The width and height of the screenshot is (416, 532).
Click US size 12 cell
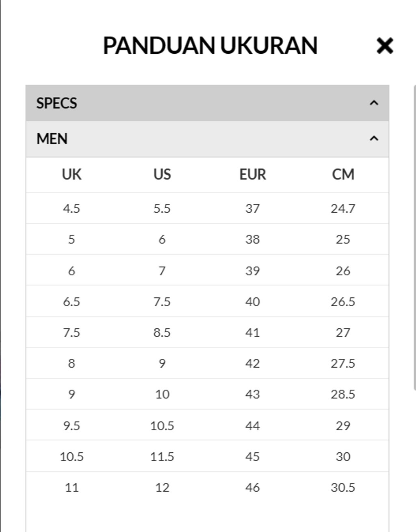(162, 487)
